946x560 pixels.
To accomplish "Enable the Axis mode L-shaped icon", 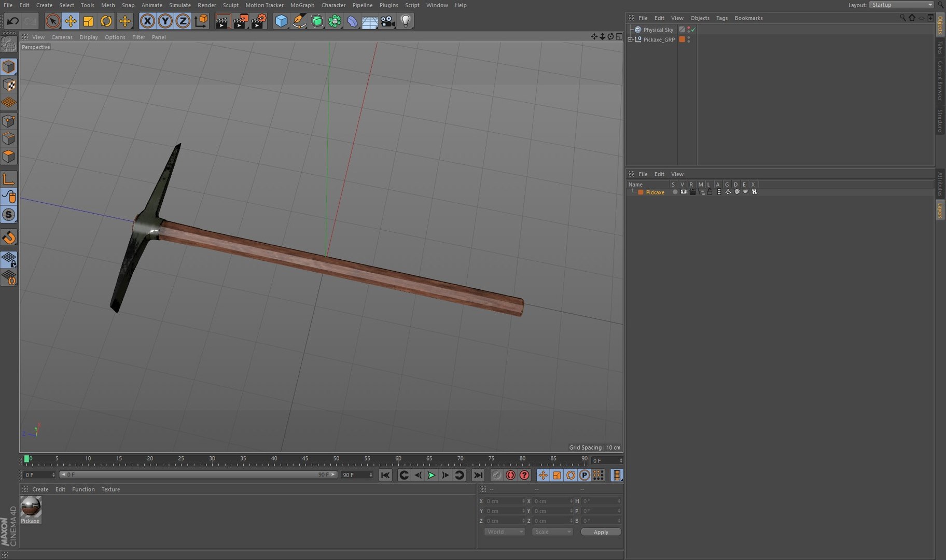I will tap(9, 179).
